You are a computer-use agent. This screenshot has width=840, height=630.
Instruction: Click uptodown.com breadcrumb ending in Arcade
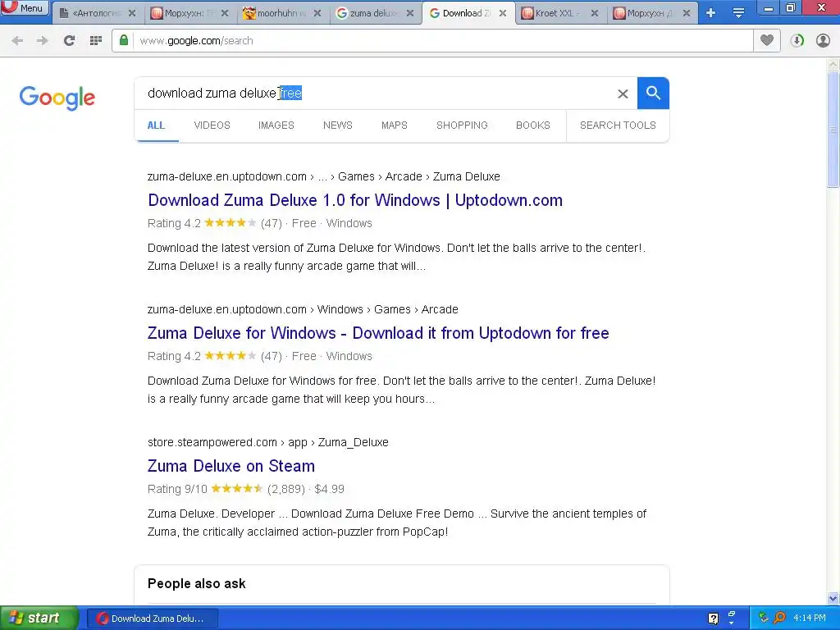[303, 309]
